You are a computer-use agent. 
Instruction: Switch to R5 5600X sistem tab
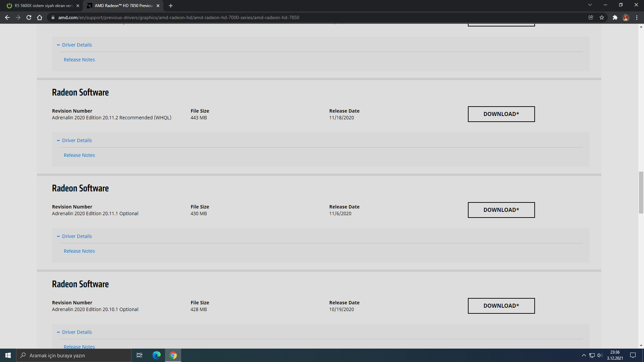[x=43, y=6]
